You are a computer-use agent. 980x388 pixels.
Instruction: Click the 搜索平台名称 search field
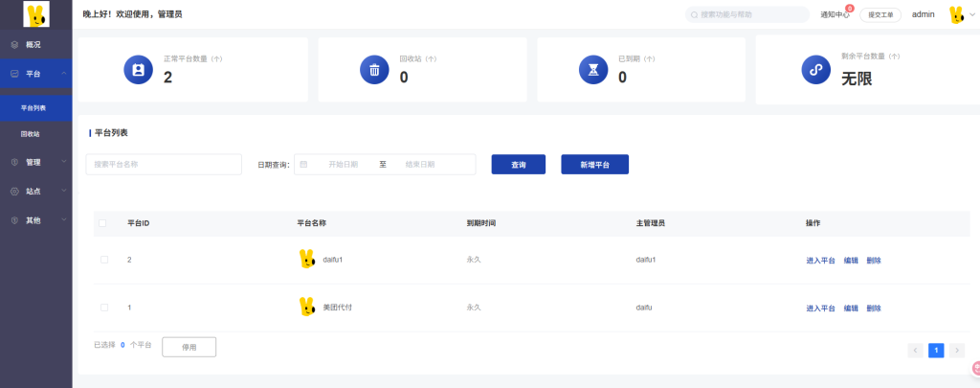tap(164, 165)
